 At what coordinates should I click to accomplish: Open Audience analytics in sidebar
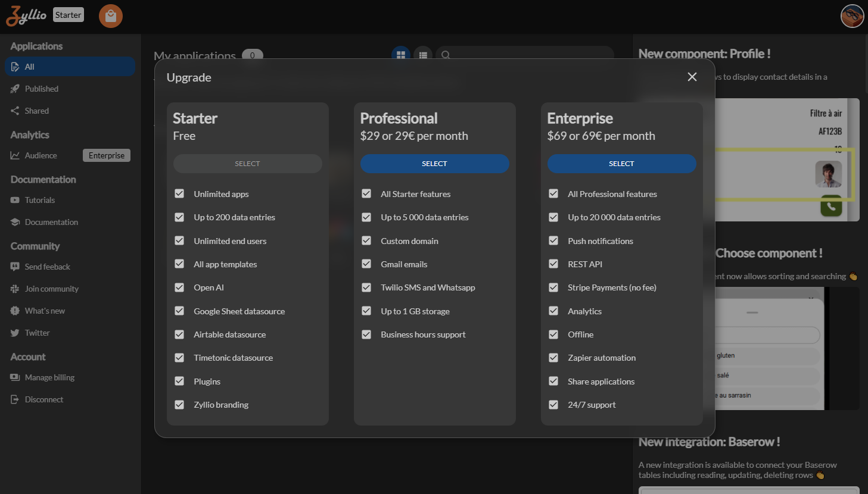click(x=41, y=155)
